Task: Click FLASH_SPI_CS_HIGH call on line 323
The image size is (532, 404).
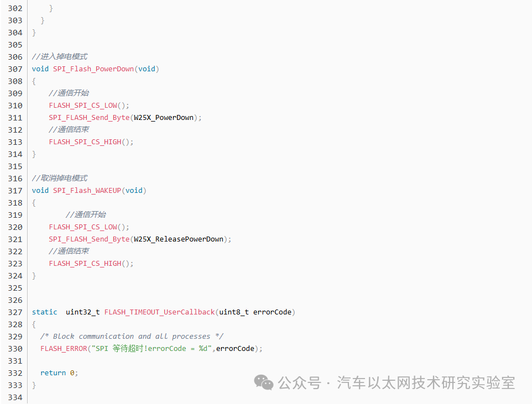Action: click(85, 264)
